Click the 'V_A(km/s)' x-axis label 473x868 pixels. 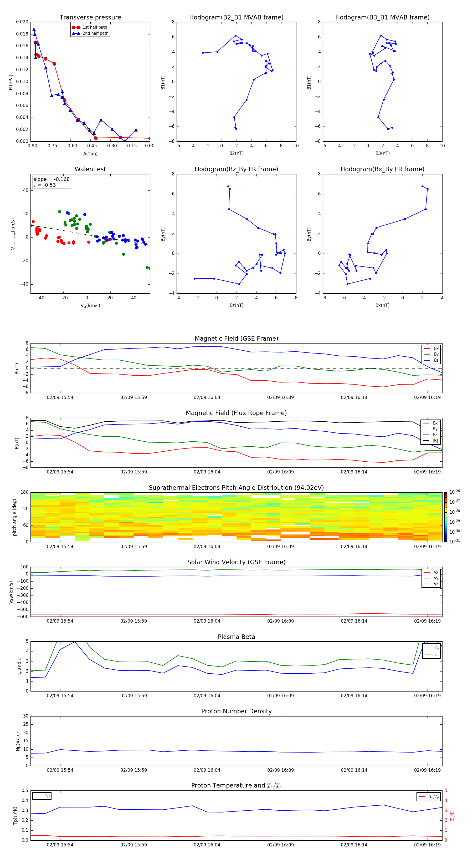click(x=90, y=306)
